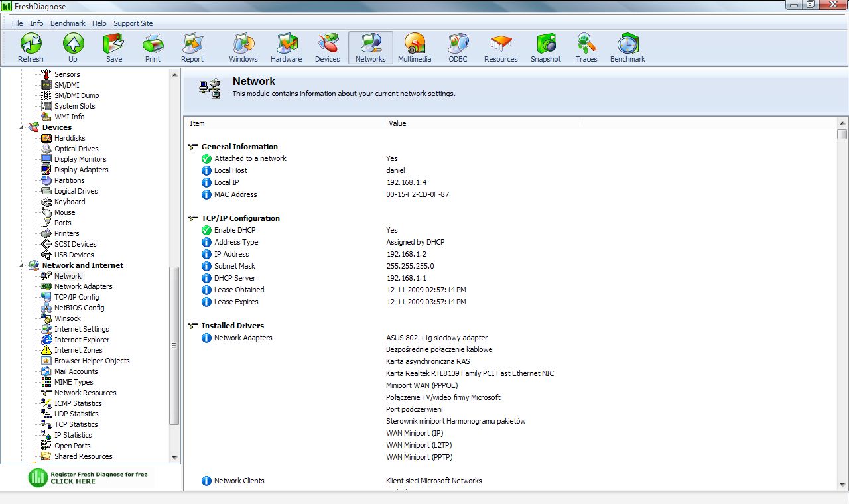849x504 pixels.
Task: Select NetBIOS Config tree item
Action: pos(80,308)
